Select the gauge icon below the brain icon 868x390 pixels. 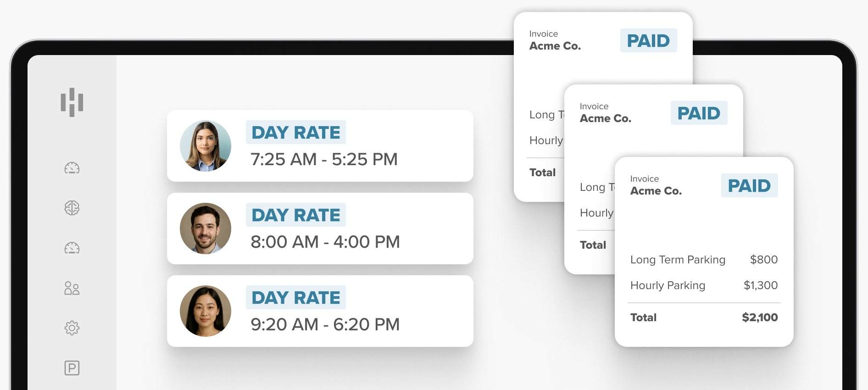72,248
